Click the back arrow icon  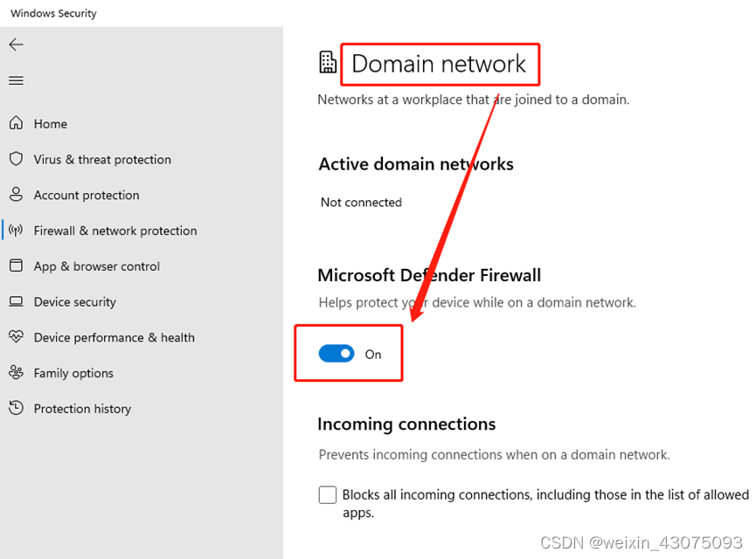tap(16, 45)
